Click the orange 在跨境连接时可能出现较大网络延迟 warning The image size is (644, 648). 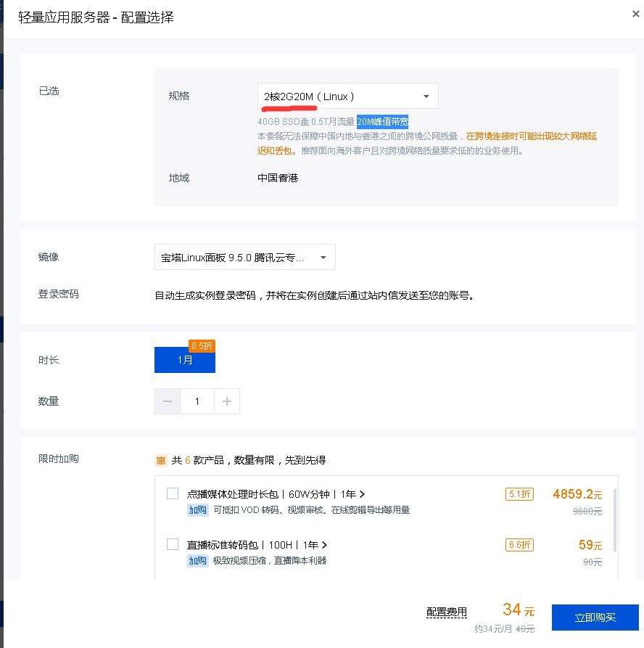[x=428, y=143]
